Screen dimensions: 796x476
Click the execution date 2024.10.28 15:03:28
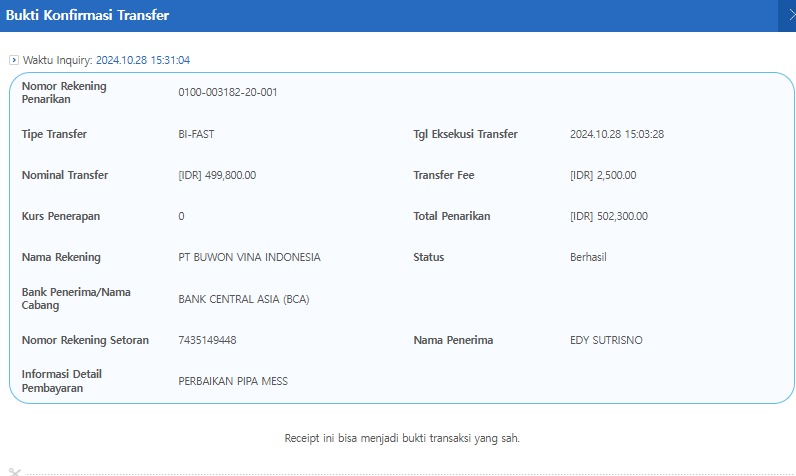pos(616,134)
